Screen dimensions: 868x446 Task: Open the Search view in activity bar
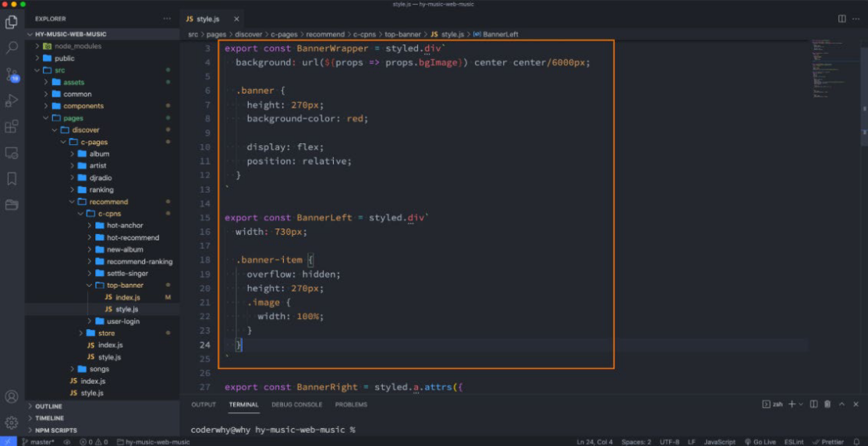(x=12, y=48)
